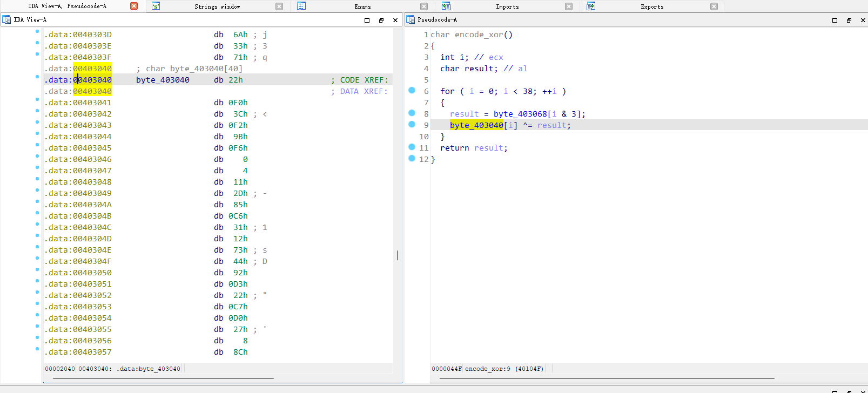The width and height of the screenshot is (868, 393).
Task: Click the Exports tab icon
Action: [591, 6]
